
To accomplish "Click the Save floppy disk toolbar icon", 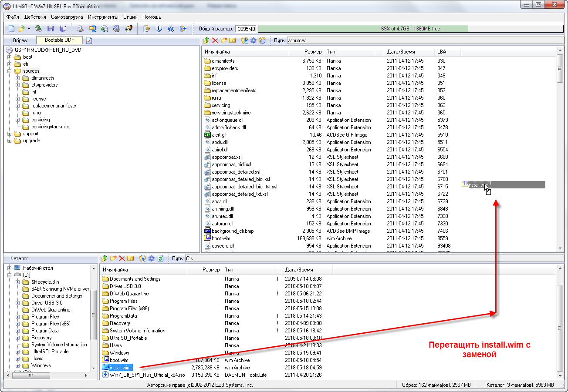I will (x=51, y=29).
